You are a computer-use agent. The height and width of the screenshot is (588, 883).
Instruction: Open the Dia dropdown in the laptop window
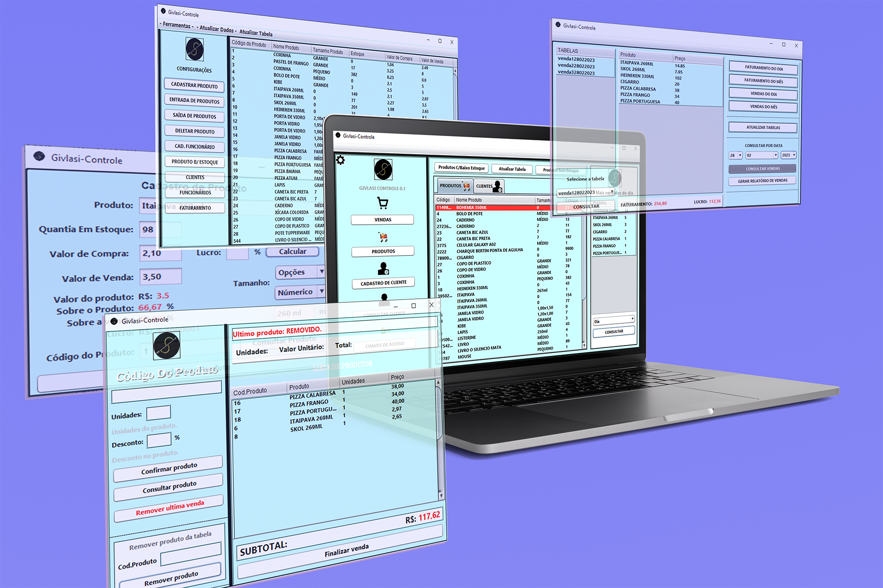pos(614,320)
